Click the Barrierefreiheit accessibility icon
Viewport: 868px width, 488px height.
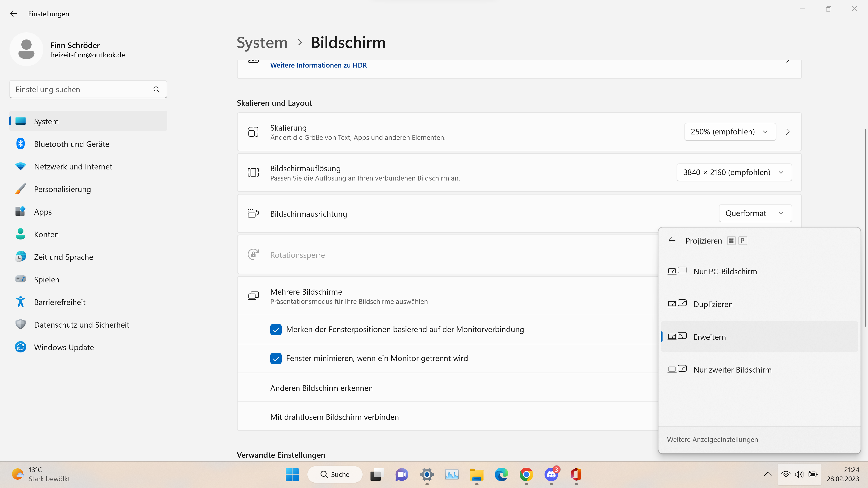(21, 302)
